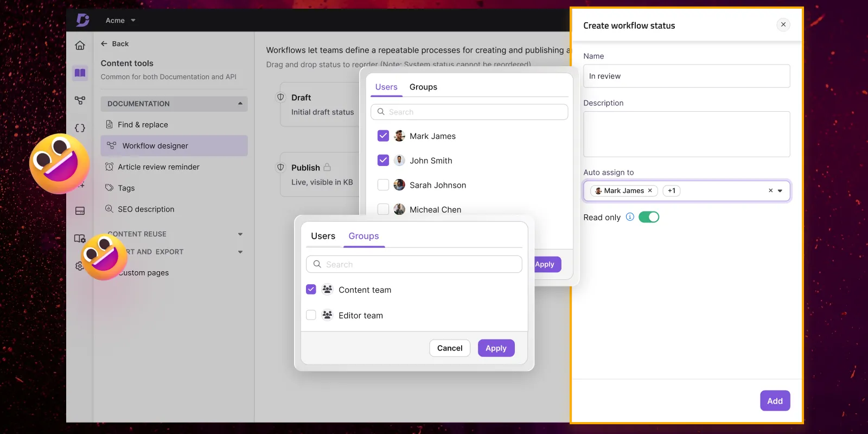Viewport: 868px width, 434px height.
Task: Open the API curly braces icon
Action: tap(80, 128)
